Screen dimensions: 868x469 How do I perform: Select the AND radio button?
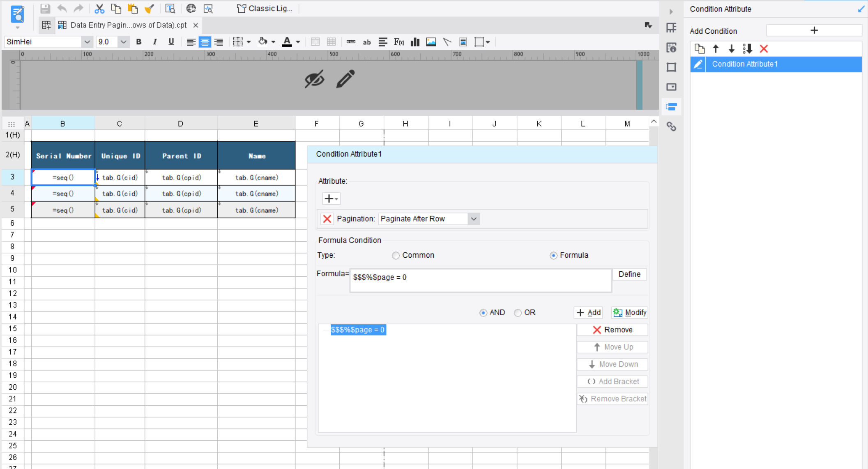tap(483, 313)
